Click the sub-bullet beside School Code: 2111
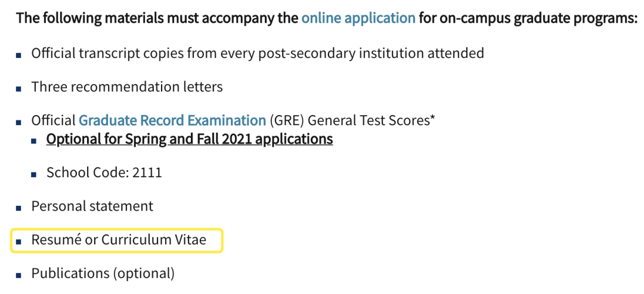 (33, 175)
